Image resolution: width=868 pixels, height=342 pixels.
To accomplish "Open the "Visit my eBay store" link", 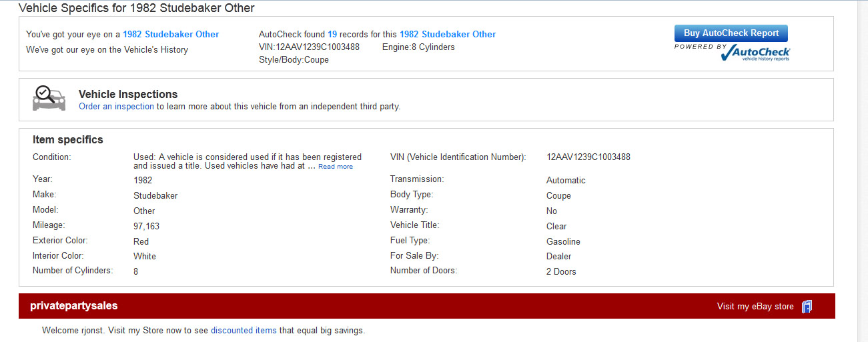I will click(x=755, y=307).
